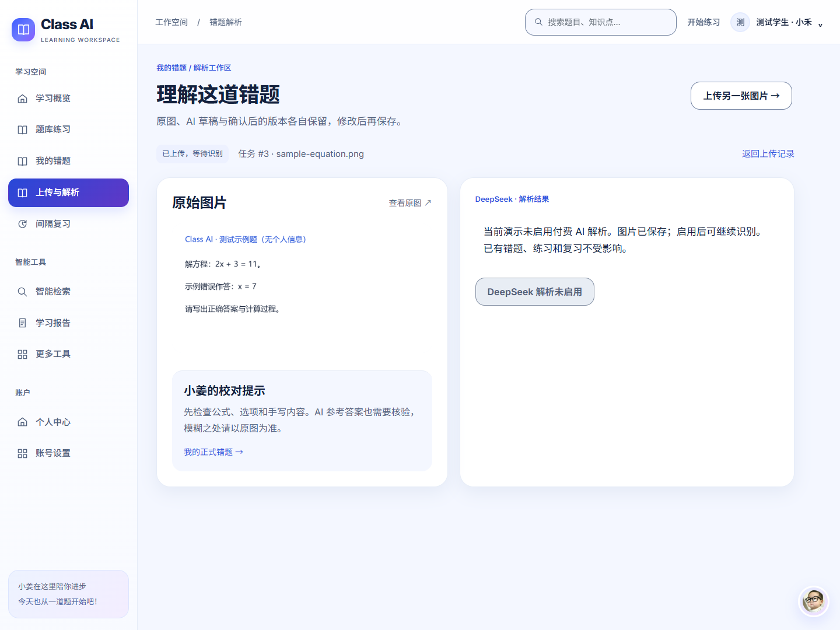Click the 工作空间 breadcrumb in header
The height and width of the screenshot is (630, 840).
point(171,22)
